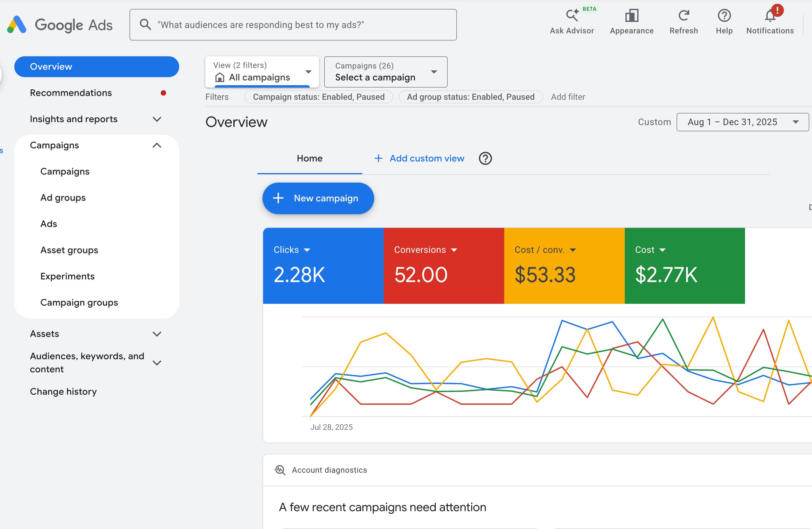This screenshot has width=812, height=529.
Task: Click the Account diagnostics icon
Action: (x=280, y=470)
